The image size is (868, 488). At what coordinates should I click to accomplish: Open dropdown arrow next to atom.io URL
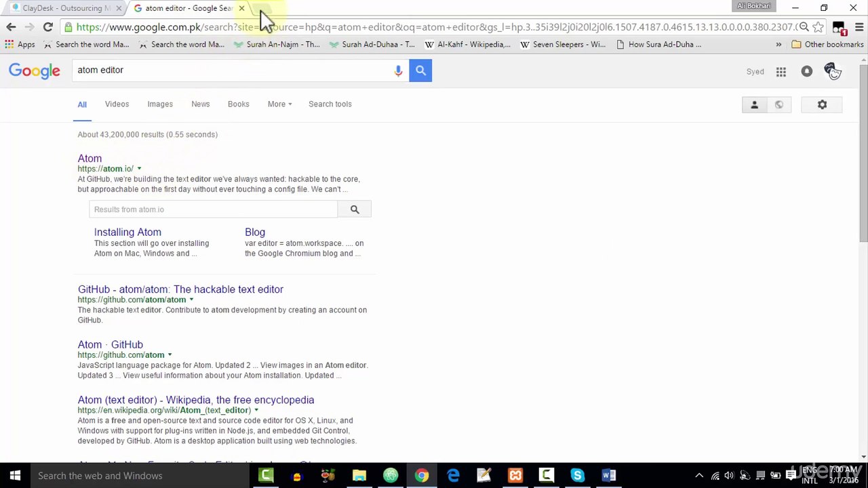(139, 169)
